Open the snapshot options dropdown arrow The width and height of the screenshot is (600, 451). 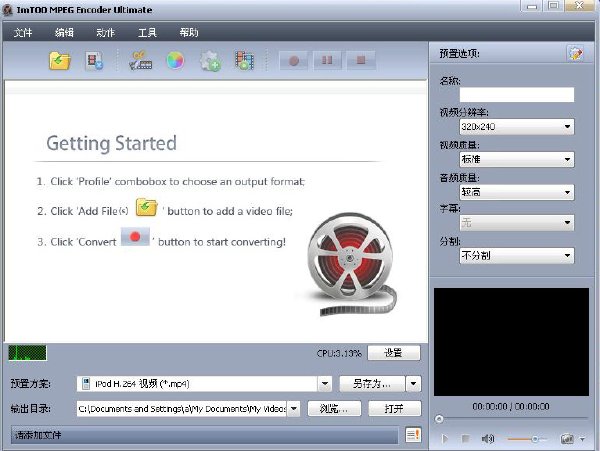point(582,439)
